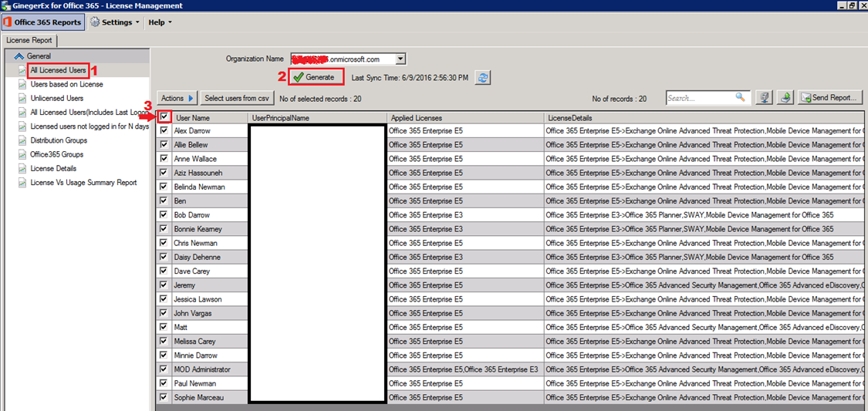Open All Licensed Users(Includes Last Logon) report
868x411 pixels.
90,113
